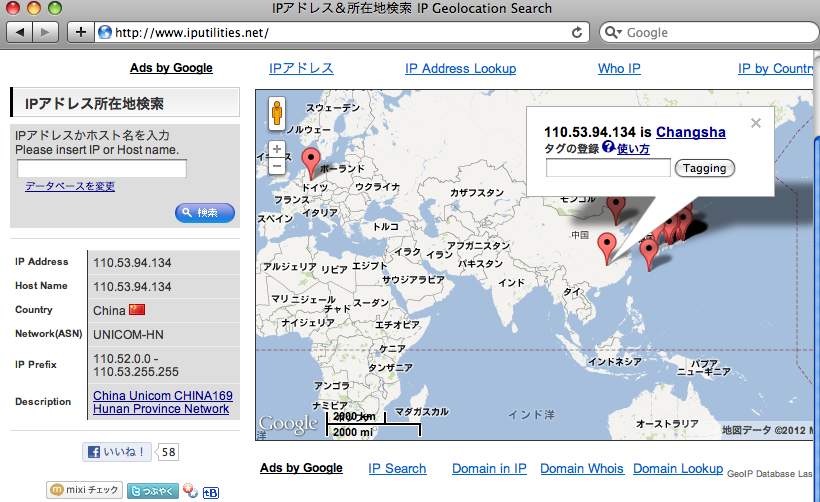Select the UNICOM-HN network value
The width and height of the screenshot is (820, 502).
pyautogui.click(x=128, y=335)
